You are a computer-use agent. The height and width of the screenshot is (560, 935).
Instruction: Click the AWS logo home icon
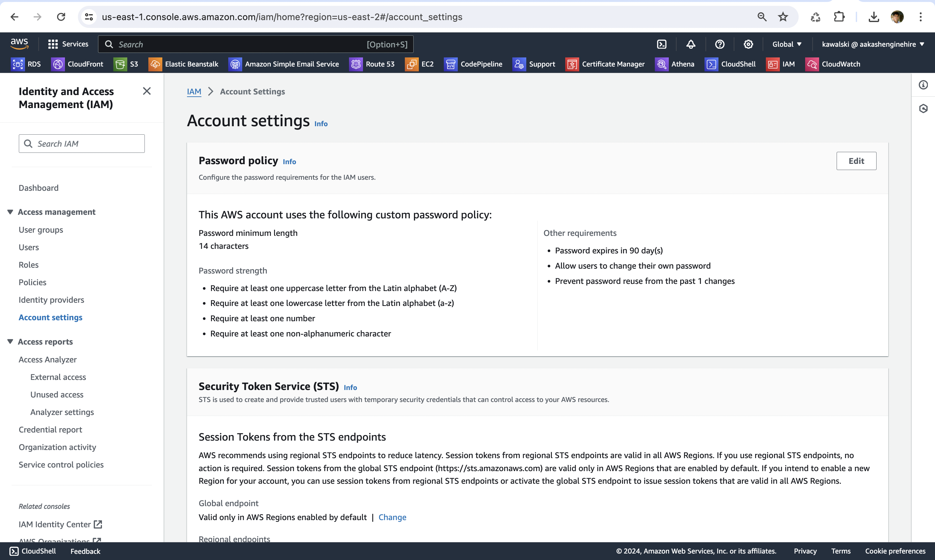19,44
